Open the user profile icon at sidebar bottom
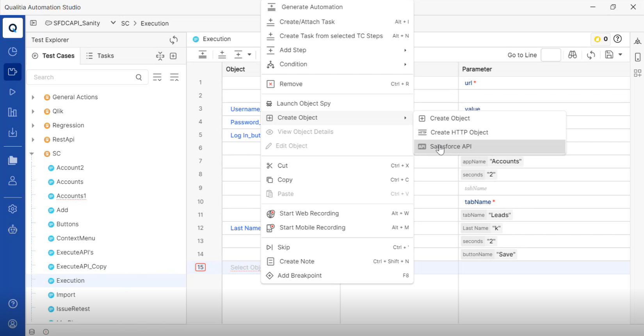The width and height of the screenshot is (644, 336). coord(12,324)
